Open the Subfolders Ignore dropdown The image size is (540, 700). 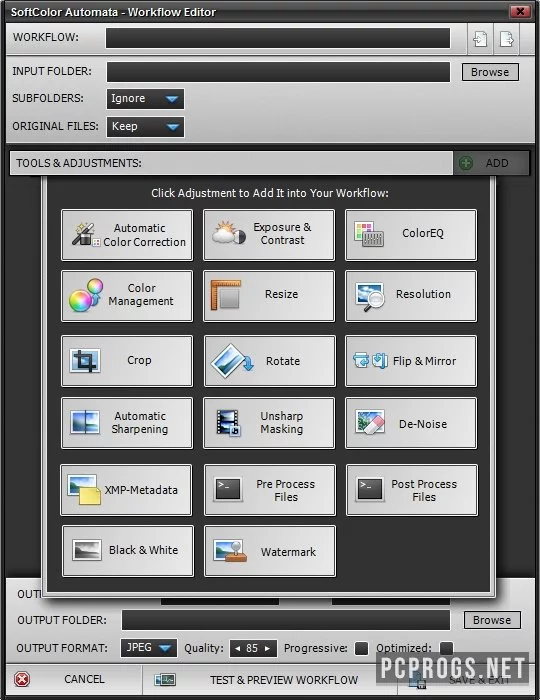coord(145,99)
